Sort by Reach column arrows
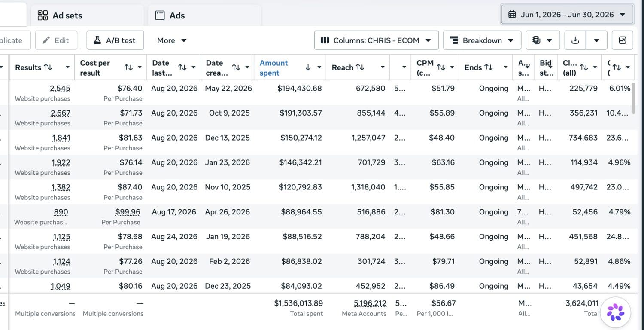Screen dimensions: 644x330 pyautogui.click(x=360, y=67)
